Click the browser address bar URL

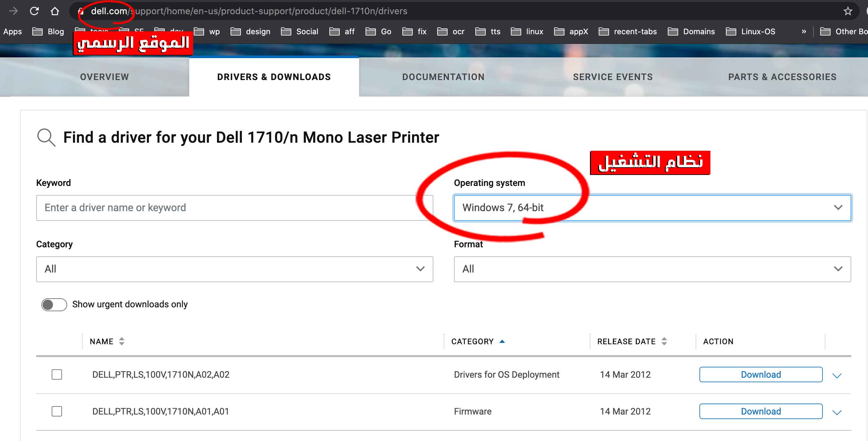pos(249,11)
